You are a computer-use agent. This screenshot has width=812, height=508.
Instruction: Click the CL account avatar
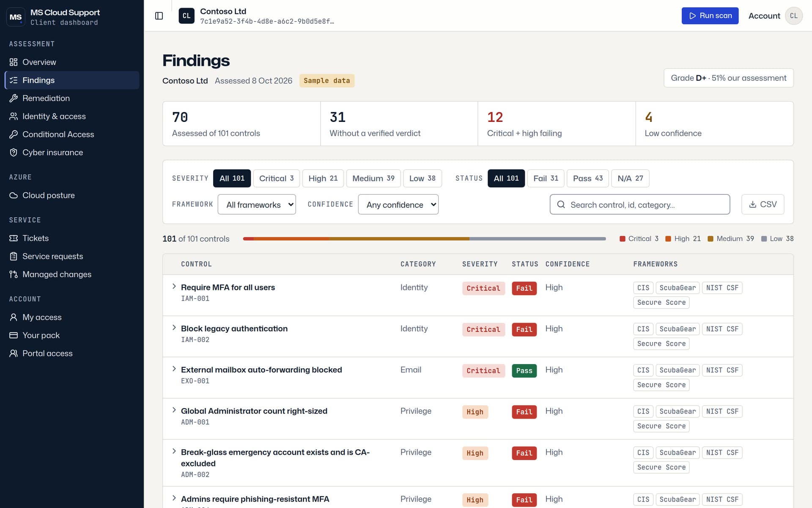(x=793, y=16)
